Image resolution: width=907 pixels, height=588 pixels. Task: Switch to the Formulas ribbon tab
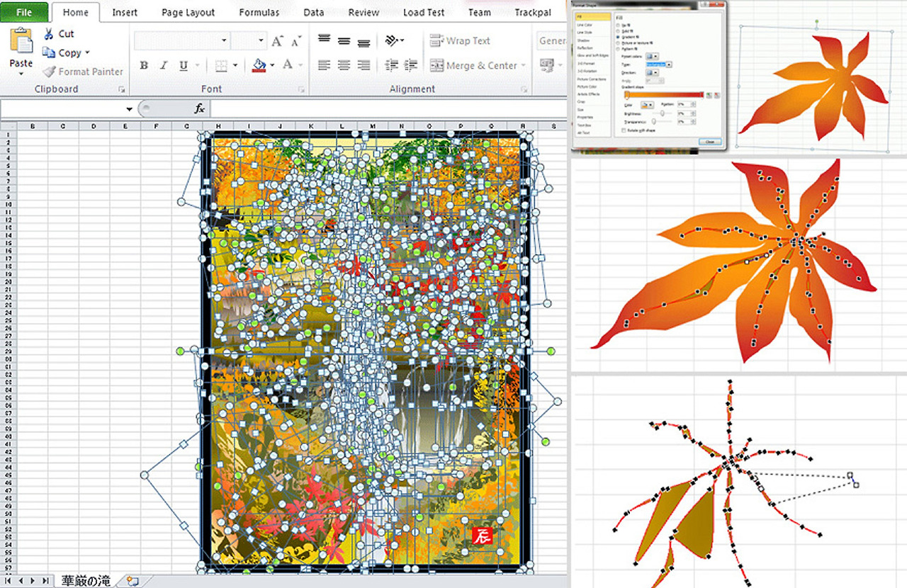[259, 12]
